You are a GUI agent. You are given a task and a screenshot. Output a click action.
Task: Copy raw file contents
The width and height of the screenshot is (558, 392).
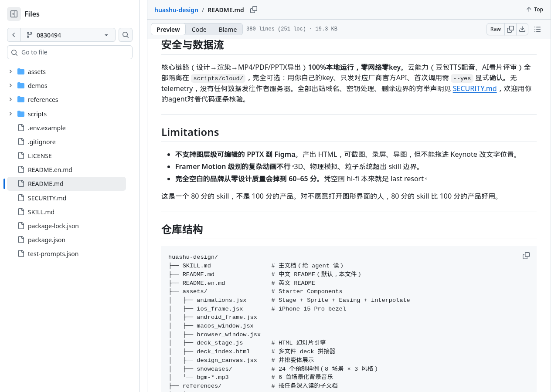click(x=510, y=29)
